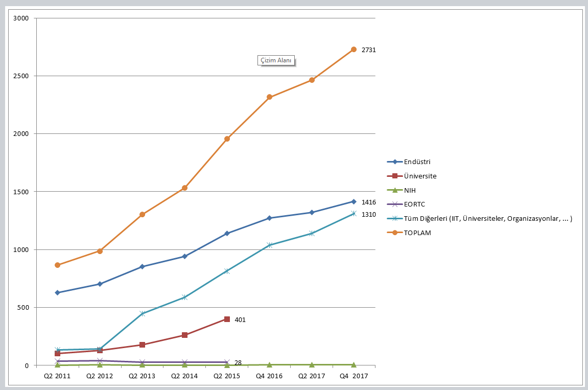The width and height of the screenshot is (588, 390).
Task: Click the TOPLAM legend entry
Action: 417,233
